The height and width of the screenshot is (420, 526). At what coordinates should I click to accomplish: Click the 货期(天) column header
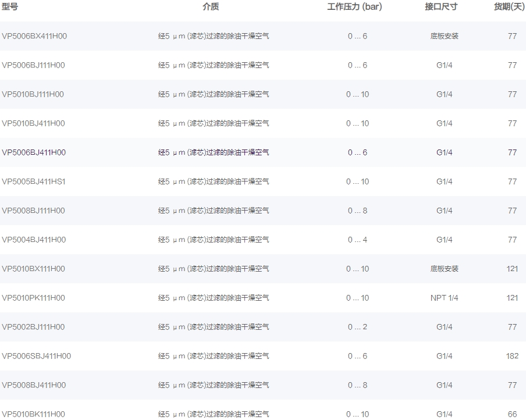click(x=510, y=6)
